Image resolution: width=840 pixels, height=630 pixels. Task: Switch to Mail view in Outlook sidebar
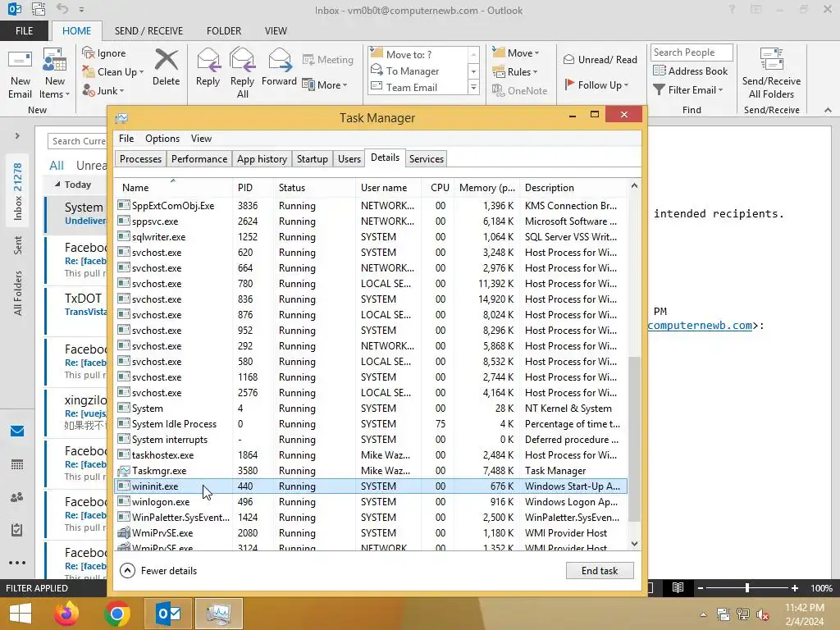(x=17, y=431)
